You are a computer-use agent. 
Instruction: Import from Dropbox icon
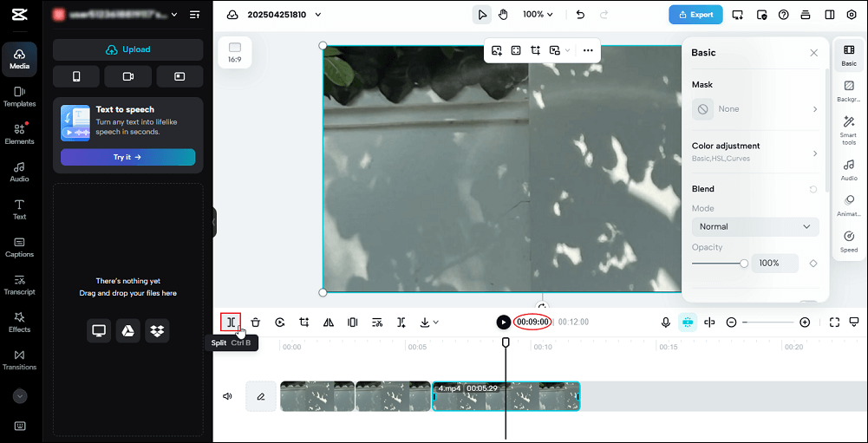(x=157, y=330)
